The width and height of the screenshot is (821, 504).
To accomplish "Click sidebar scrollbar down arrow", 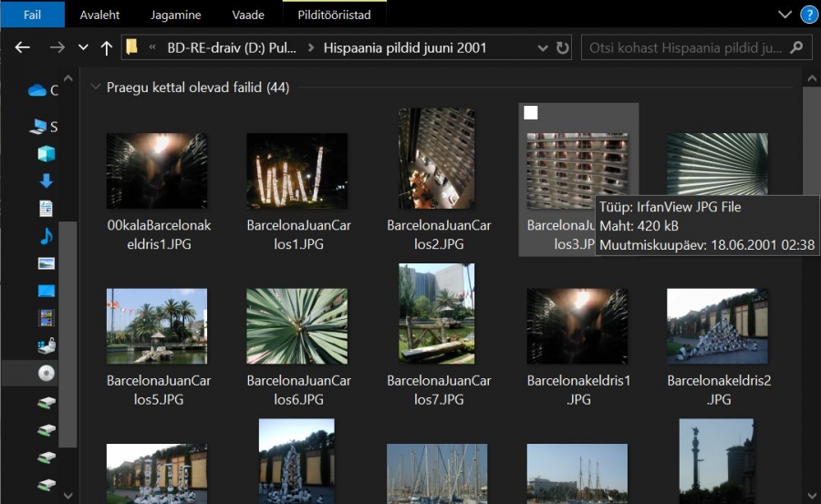I will (68, 495).
